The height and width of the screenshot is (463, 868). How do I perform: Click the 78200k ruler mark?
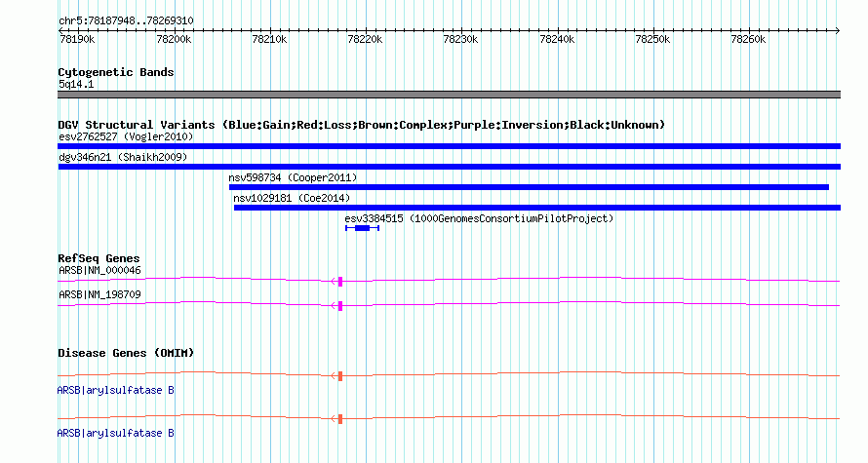[x=174, y=39]
